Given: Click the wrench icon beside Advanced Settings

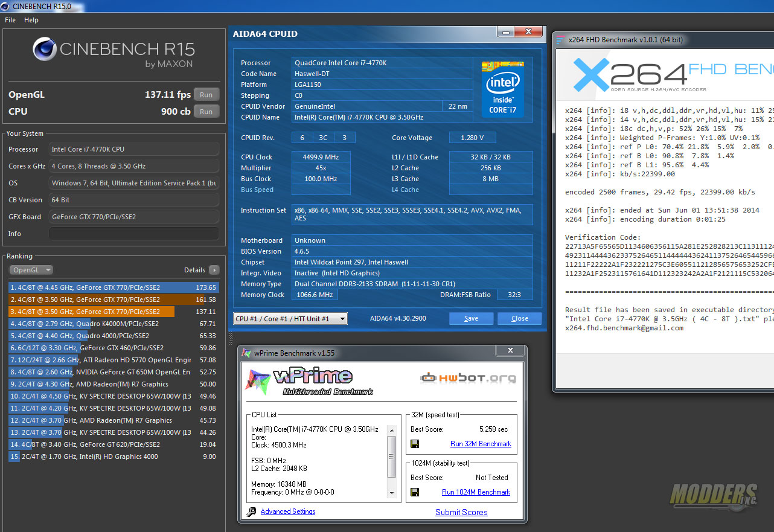Looking at the screenshot, I should pyautogui.click(x=251, y=512).
